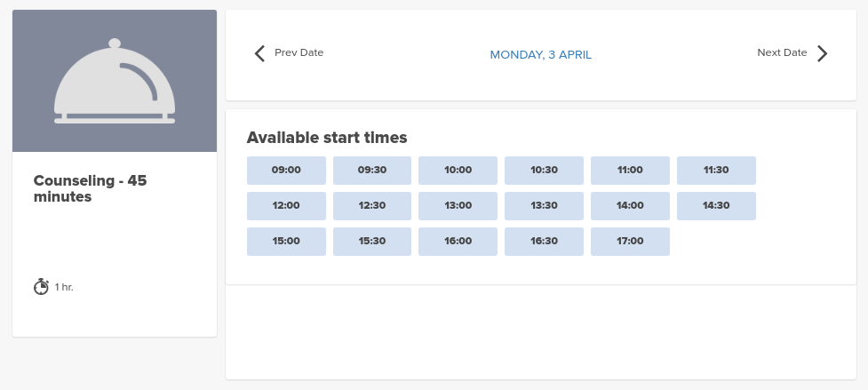
Task: Select the 12:00 start time
Action: click(x=286, y=205)
